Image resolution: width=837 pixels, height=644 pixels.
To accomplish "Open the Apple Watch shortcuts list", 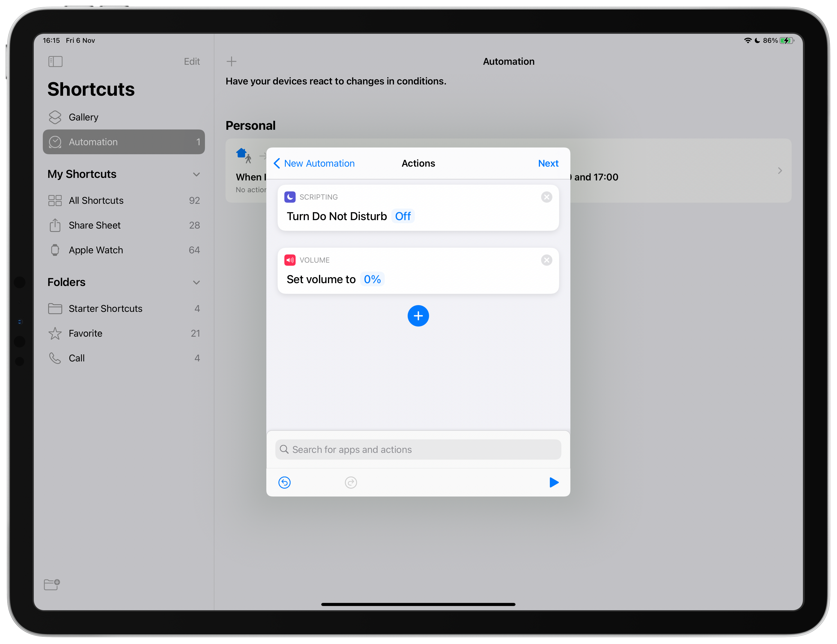I will tap(96, 250).
